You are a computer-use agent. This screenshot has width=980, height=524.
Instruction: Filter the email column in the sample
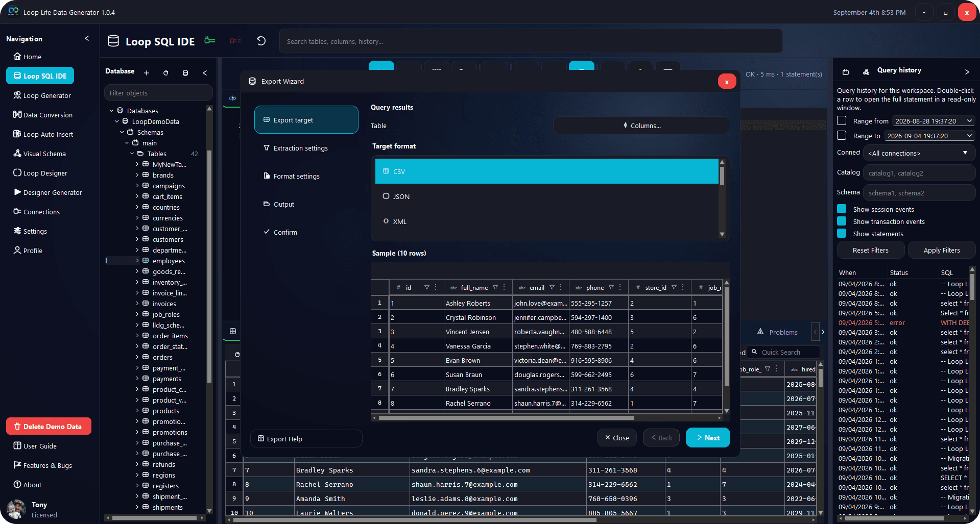tap(552, 287)
